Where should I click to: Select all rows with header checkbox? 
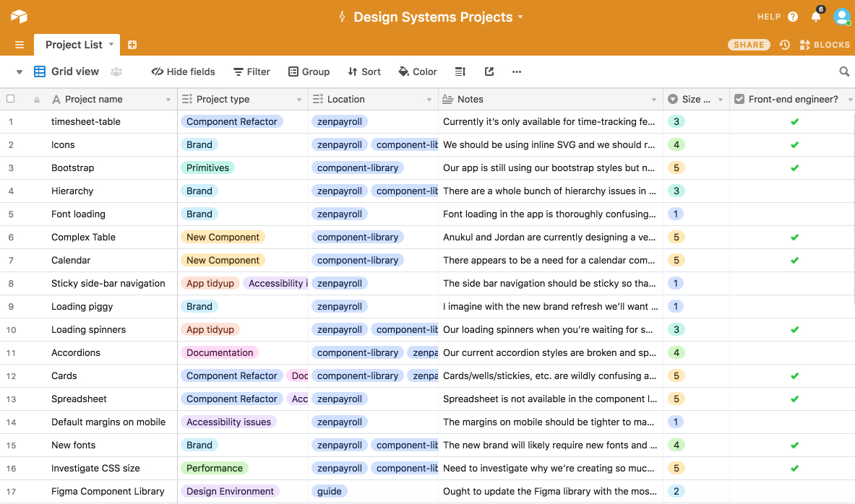11,99
